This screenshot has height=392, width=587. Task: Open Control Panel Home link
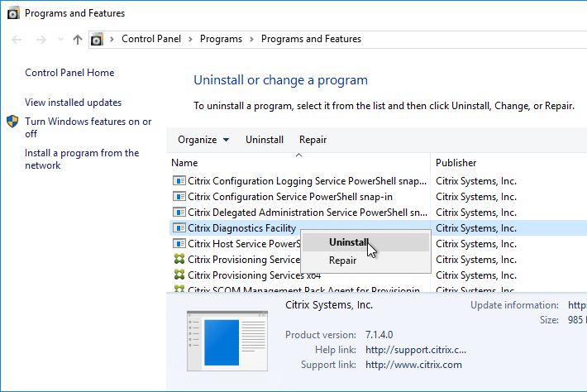coord(69,73)
